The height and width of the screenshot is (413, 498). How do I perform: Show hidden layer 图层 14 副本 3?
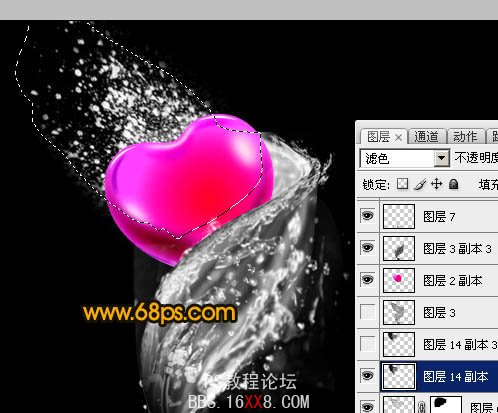click(367, 344)
